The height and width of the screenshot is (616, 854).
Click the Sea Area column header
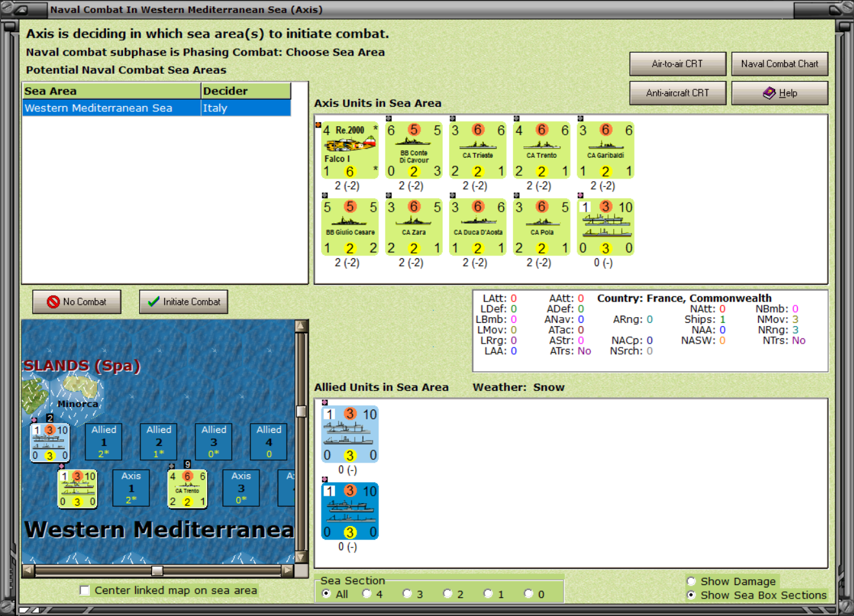(x=111, y=91)
